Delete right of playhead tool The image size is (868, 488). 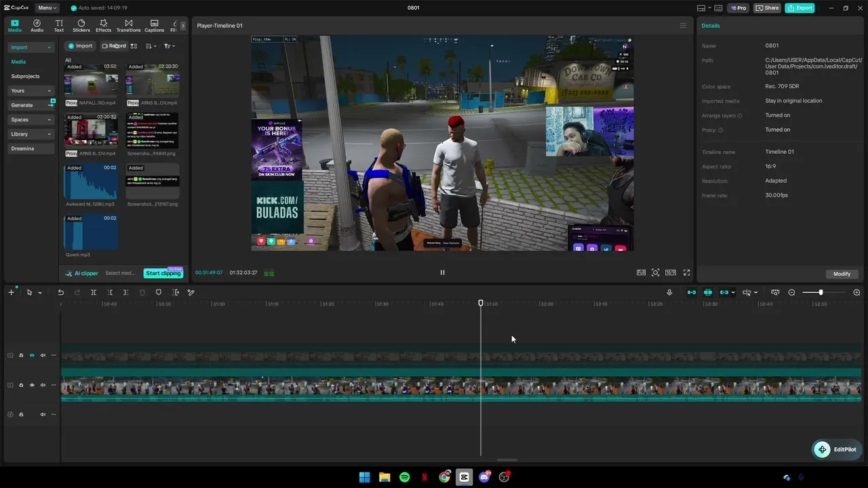(x=126, y=292)
